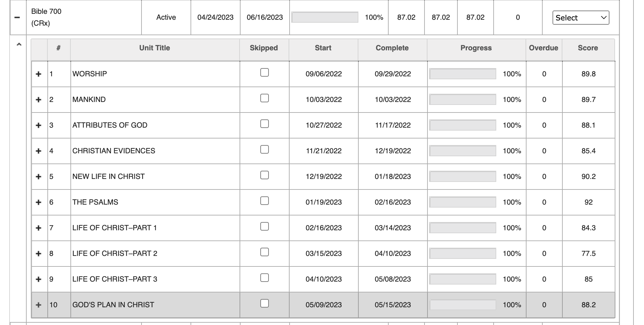Click the 09/06/2022 start date
This screenshot has height=325, width=644.
click(324, 74)
